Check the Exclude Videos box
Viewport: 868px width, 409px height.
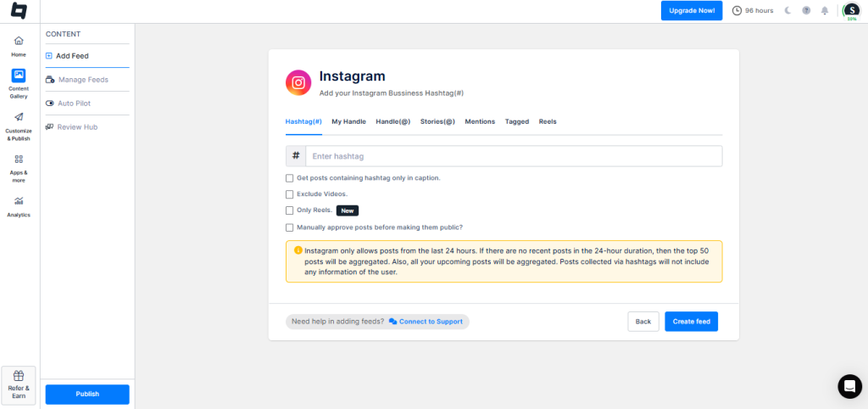click(290, 194)
